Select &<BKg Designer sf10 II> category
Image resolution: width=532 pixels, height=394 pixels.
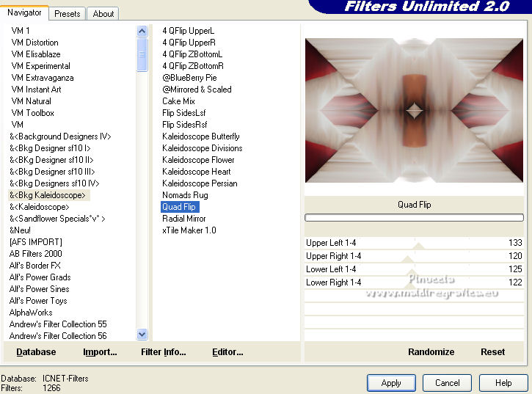pos(51,160)
